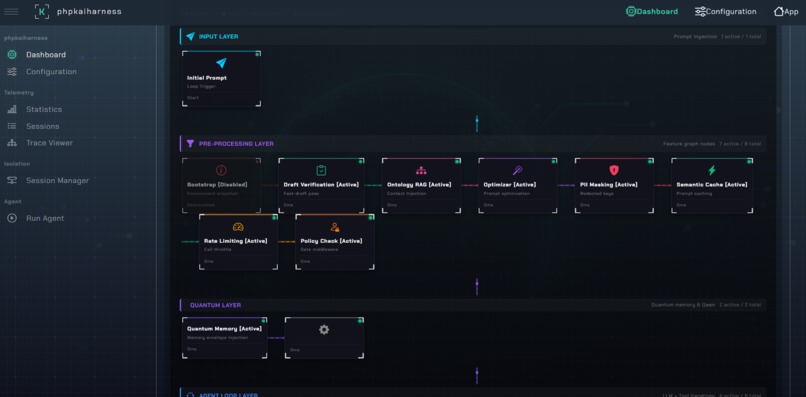Click the Session Manager icon

pos(12,181)
